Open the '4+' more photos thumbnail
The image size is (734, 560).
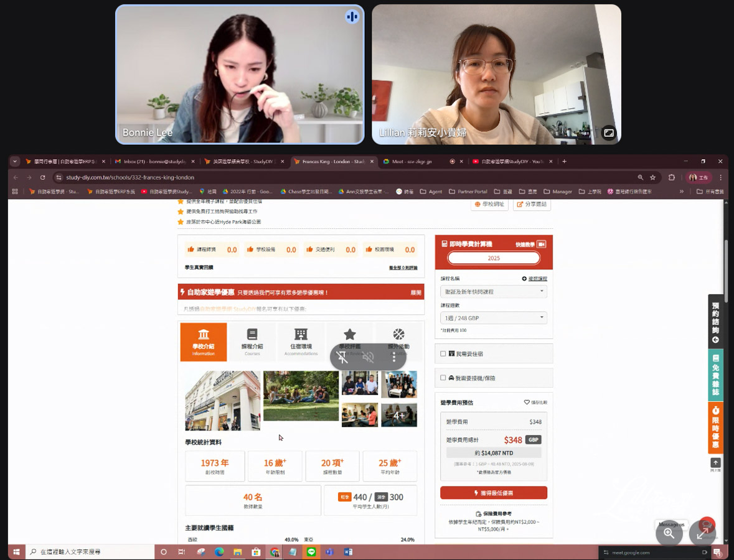(399, 415)
